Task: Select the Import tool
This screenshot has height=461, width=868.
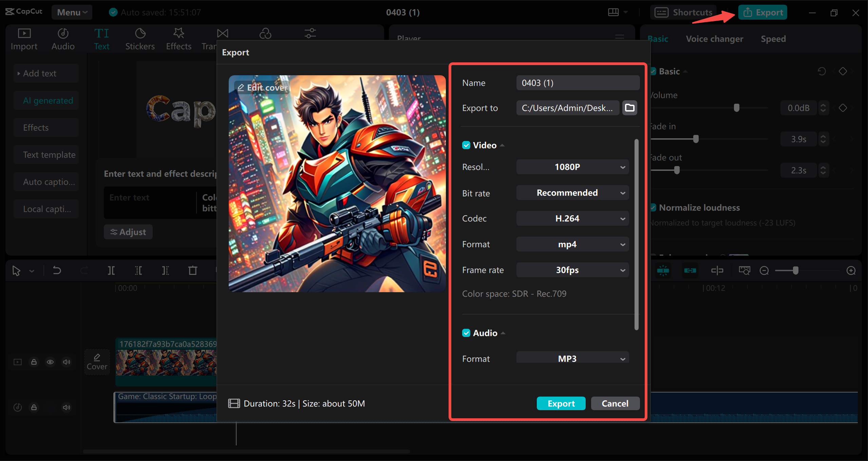Action: click(x=24, y=38)
